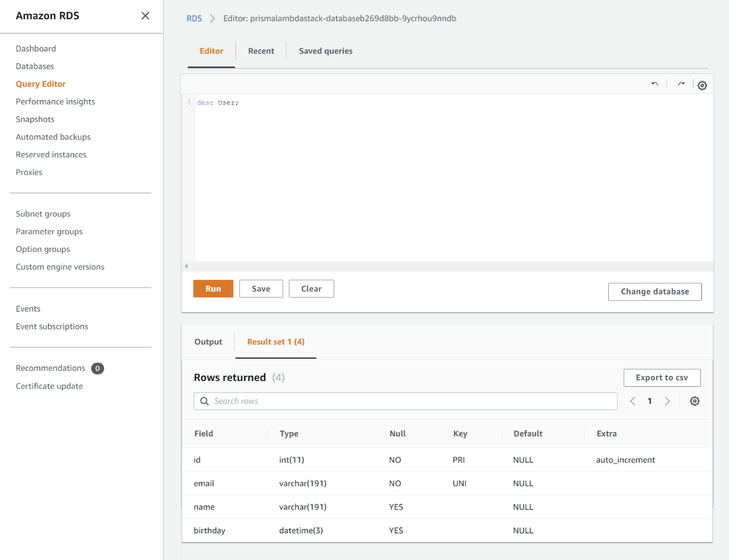Open the query editor settings gear
This screenshot has height=560, width=729.
click(702, 85)
